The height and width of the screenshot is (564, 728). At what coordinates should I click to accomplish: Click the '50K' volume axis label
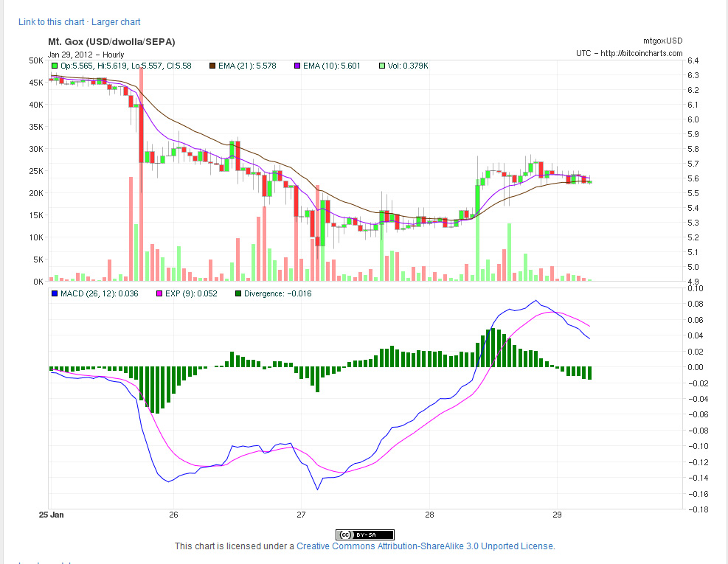click(35, 60)
